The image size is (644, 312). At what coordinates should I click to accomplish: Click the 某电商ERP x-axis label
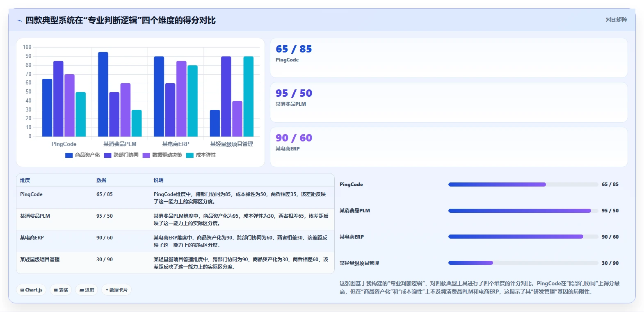[x=176, y=144]
